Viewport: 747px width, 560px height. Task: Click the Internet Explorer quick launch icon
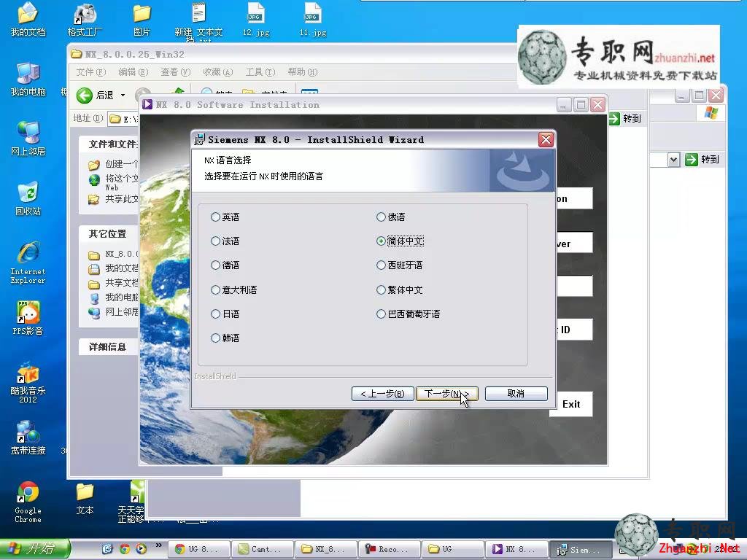pyautogui.click(x=108, y=548)
